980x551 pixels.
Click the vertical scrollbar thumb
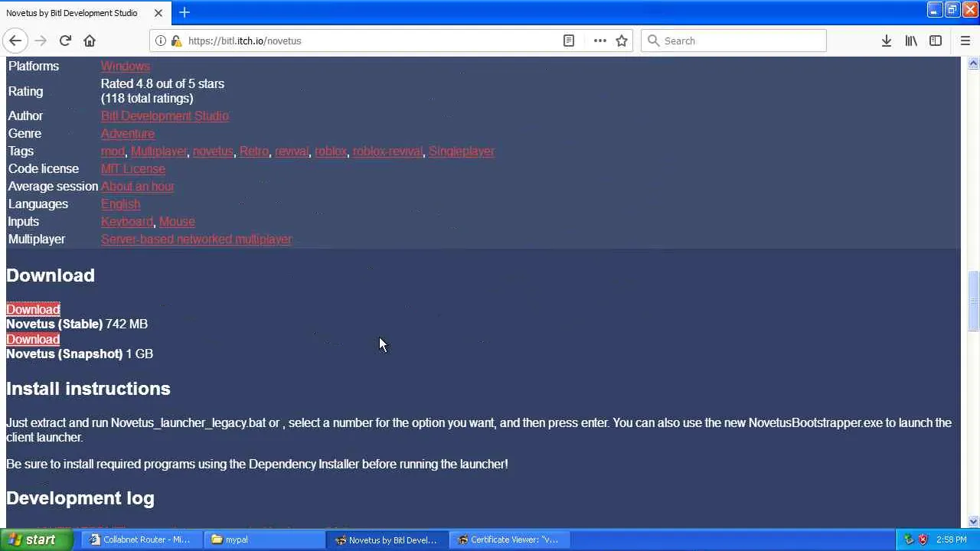(x=973, y=302)
